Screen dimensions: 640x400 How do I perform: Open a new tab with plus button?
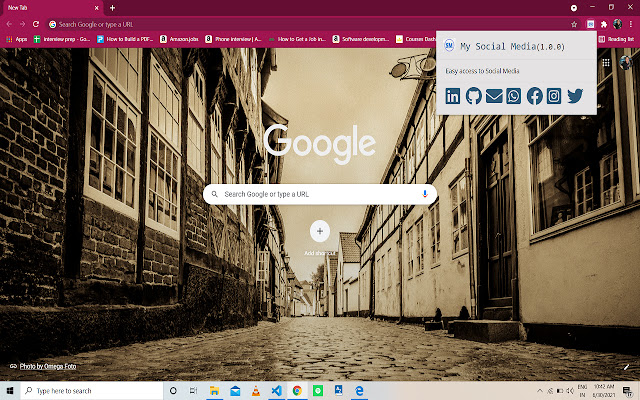(112, 8)
